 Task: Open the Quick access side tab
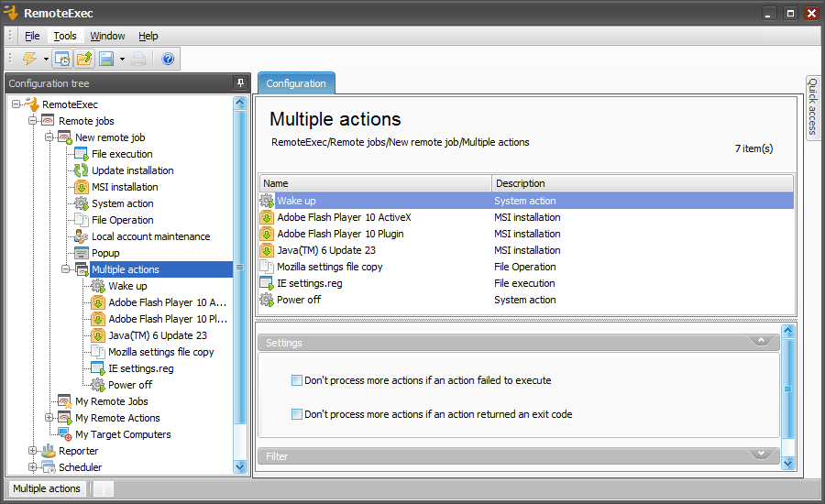tap(813, 107)
